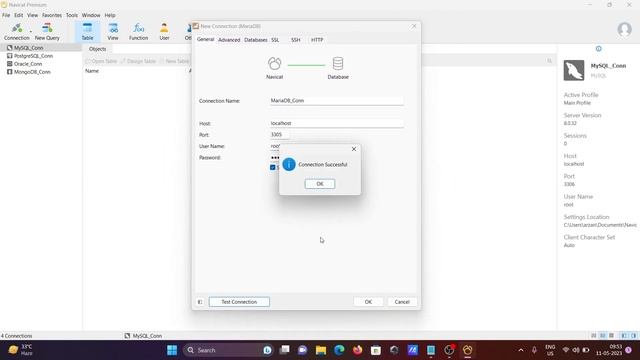Viewport: 640px width, 360px height.
Task: Click the Test Connection button
Action: click(x=239, y=302)
